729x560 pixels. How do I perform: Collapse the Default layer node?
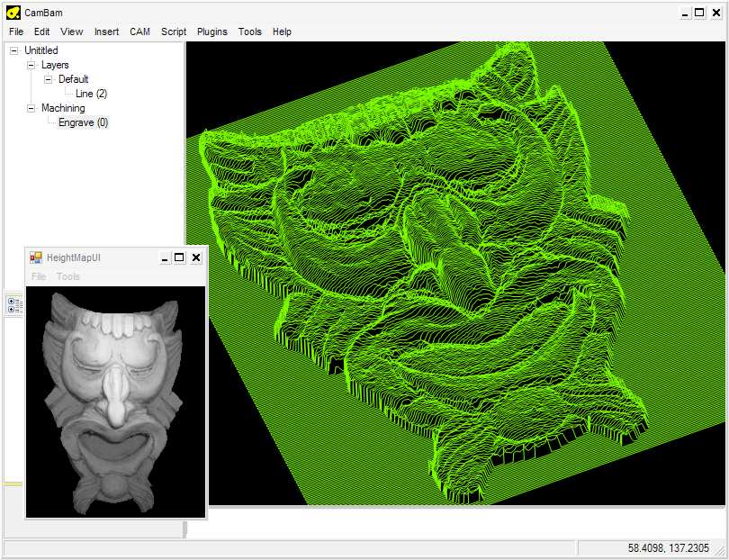coord(49,79)
